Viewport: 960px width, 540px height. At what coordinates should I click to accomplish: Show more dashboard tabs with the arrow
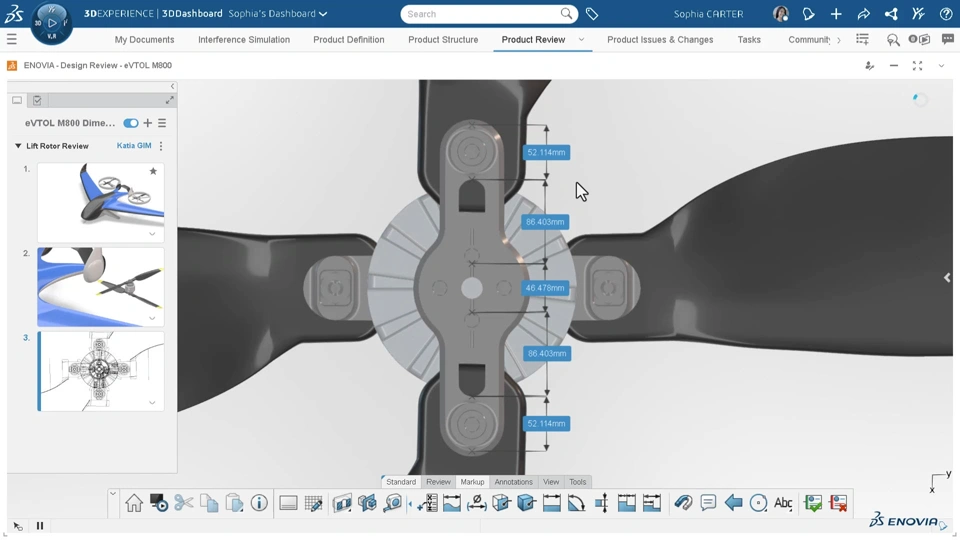click(839, 40)
